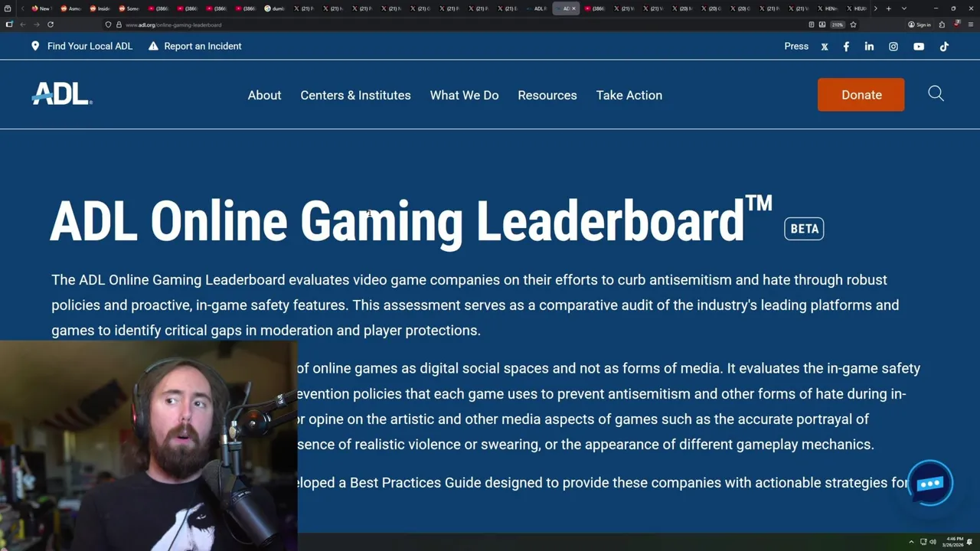Close the active ADL tab
Image resolution: width=980 pixels, height=551 pixels.
(x=573, y=8)
